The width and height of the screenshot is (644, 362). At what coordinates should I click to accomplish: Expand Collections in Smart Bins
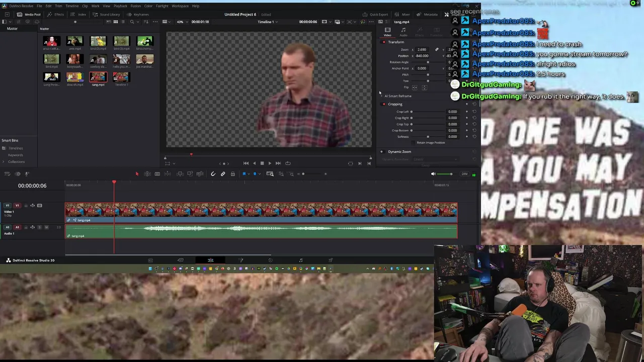(x=4, y=162)
